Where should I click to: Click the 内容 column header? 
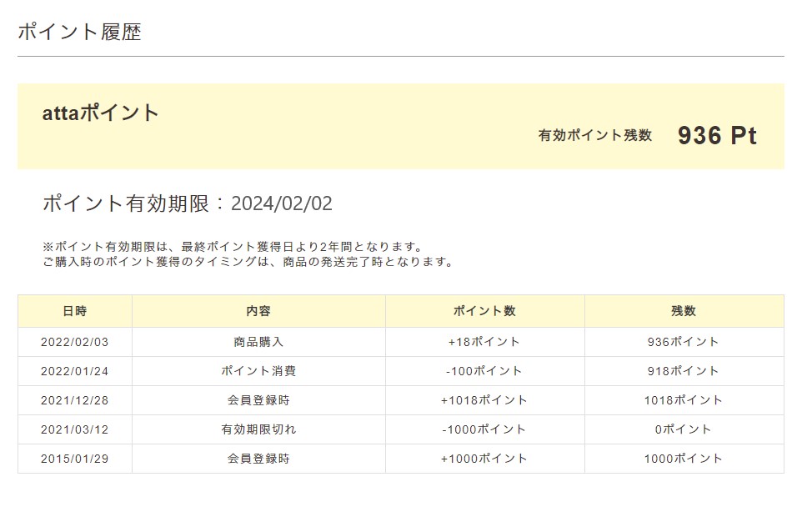coord(258,311)
